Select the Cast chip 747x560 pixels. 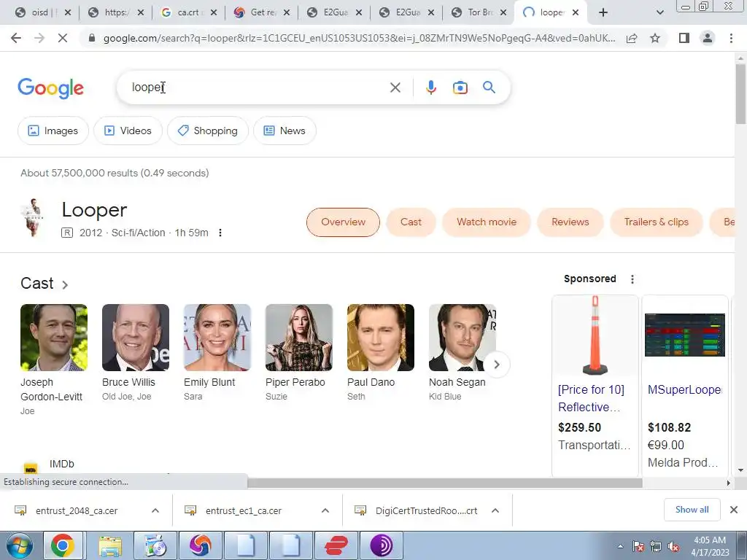coord(411,222)
